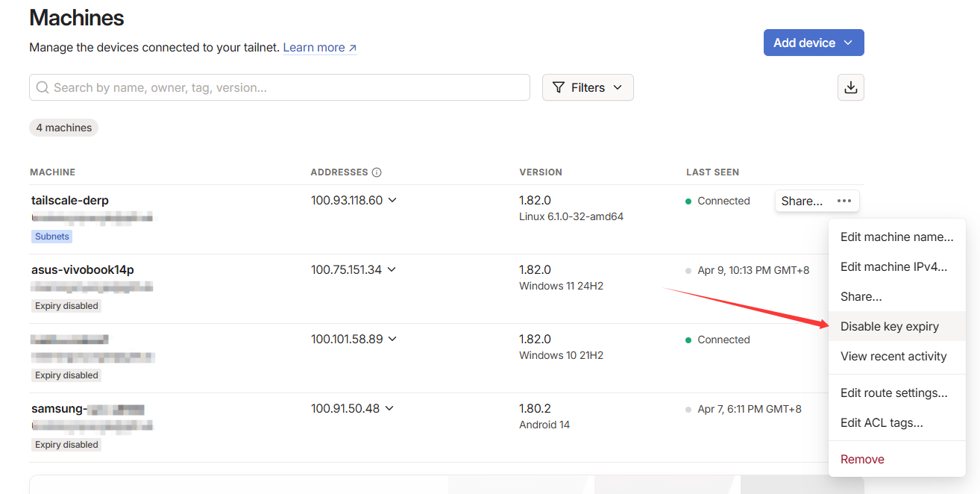Choose Disable key expiry
Image resolution: width=980 pixels, height=494 pixels.
tap(897, 327)
